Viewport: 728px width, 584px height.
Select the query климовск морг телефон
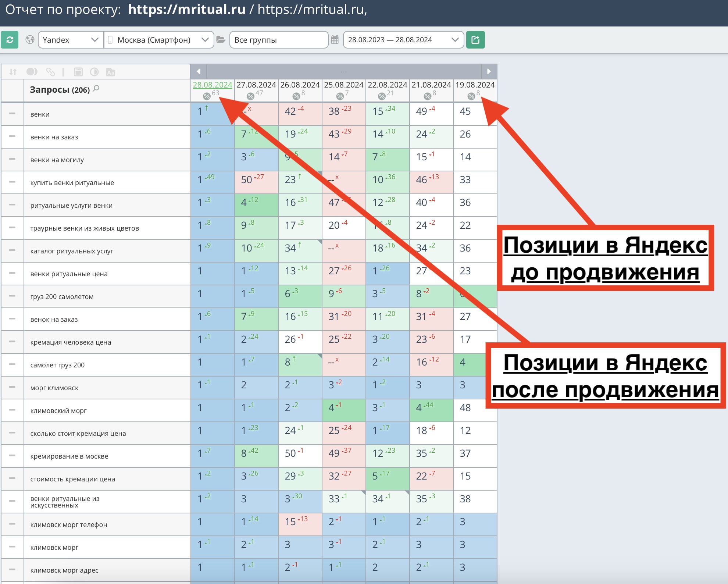pos(69,525)
